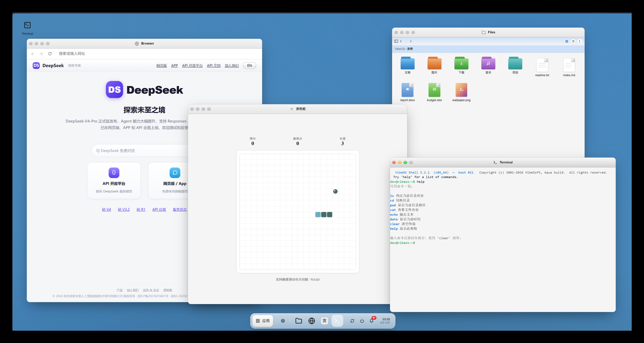Click the API 开放平台 card icon

click(x=114, y=173)
